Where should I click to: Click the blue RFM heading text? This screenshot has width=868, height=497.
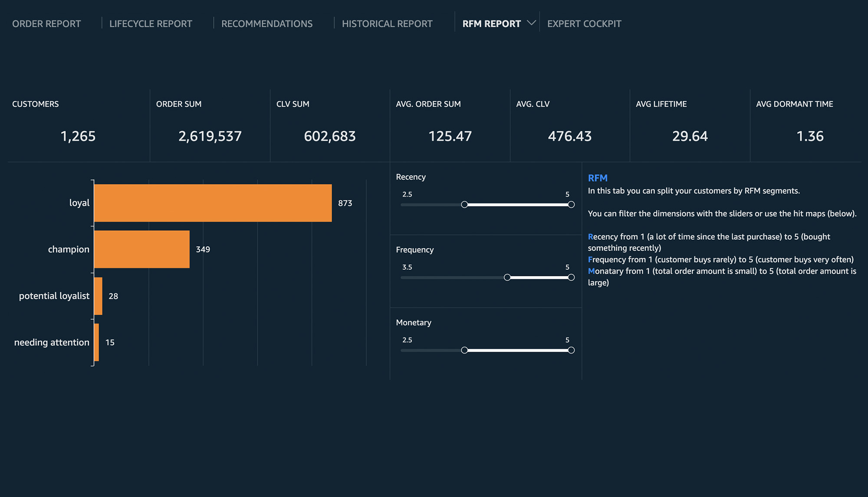tap(598, 178)
